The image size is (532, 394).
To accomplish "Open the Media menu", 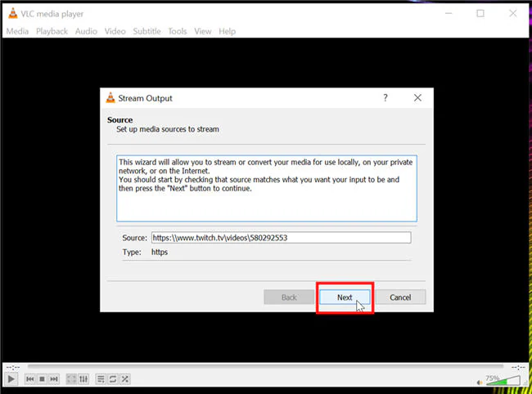I will pos(17,31).
